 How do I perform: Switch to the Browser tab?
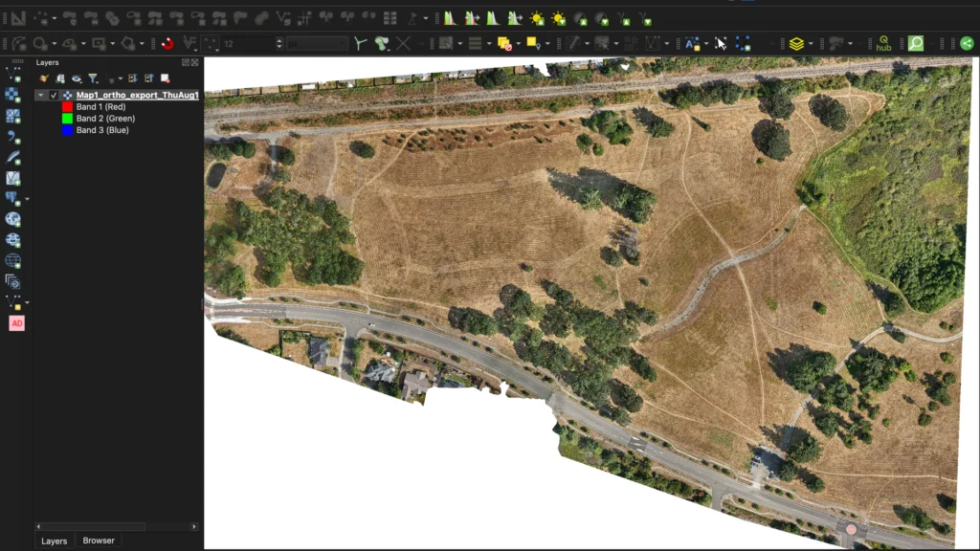pyautogui.click(x=99, y=540)
